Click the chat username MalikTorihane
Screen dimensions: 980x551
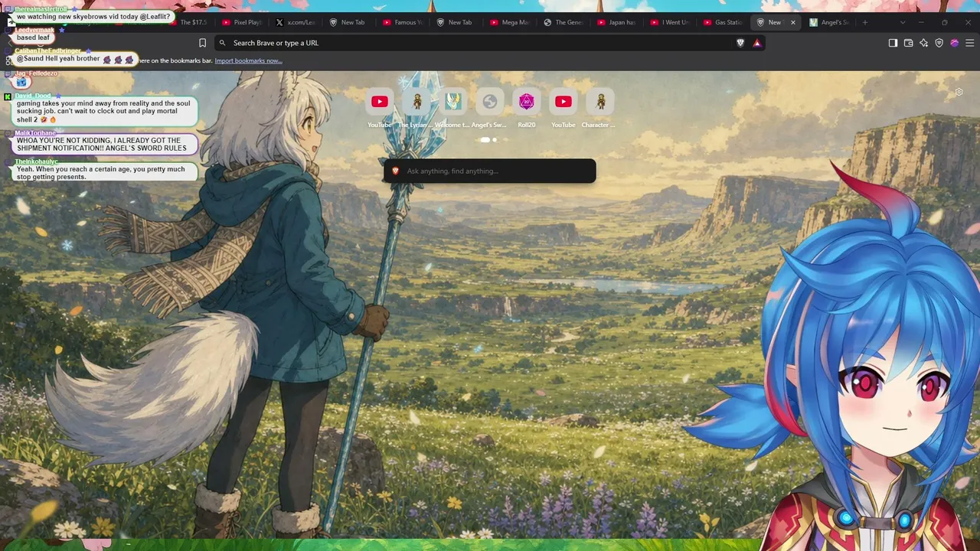(35, 133)
